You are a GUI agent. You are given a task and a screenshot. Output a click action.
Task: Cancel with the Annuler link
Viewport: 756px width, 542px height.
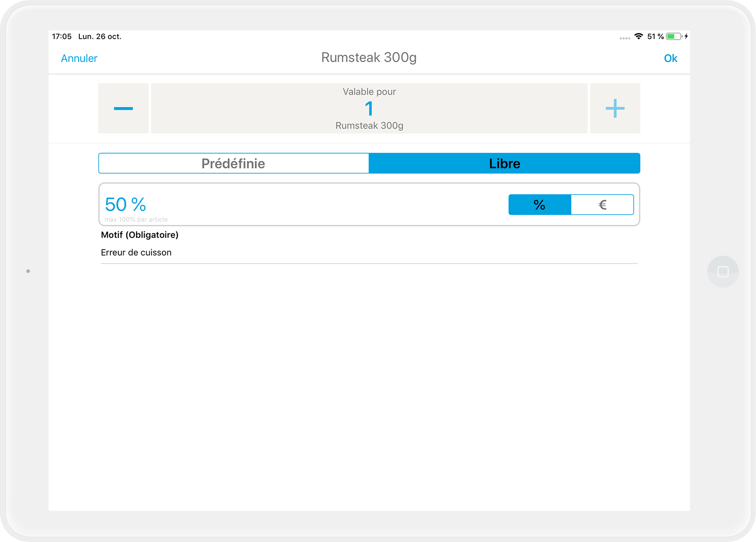click(79, 58)
